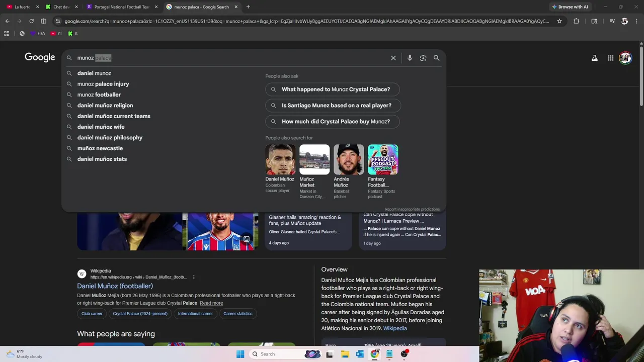Reload the page in Chrome
This screenshot has height=362, width=644.
tap(31, 21)
